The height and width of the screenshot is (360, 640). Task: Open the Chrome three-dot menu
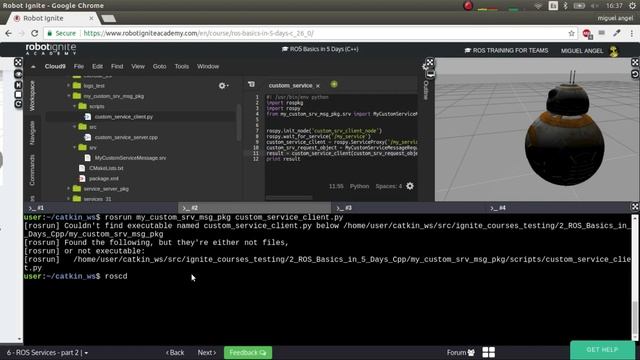(632, 33)
